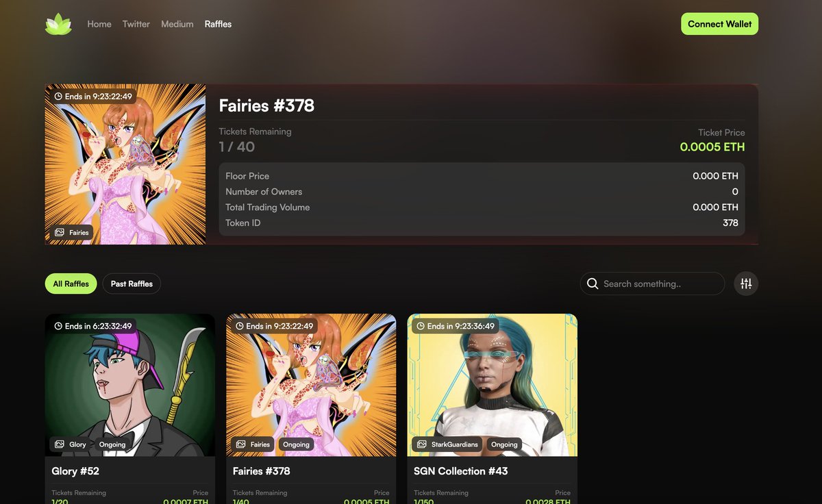Click clock icon on featured Fairies timer
The image size is (822, 504).
(x=58, y=97)
